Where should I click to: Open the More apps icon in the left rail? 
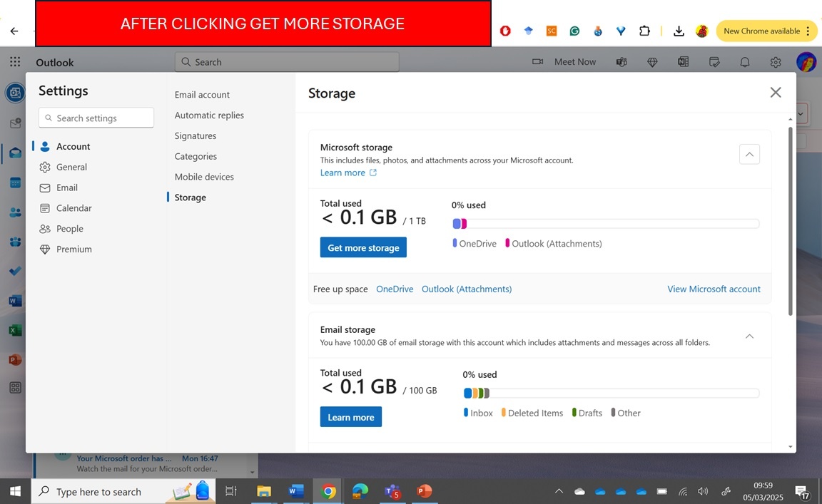(15, 388)
